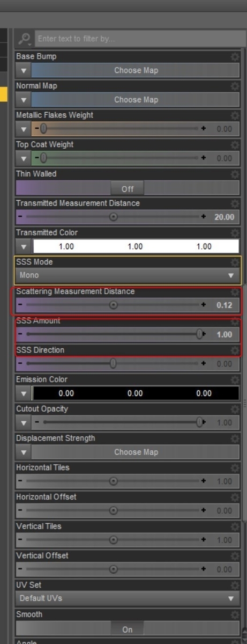Open Horizontal Offset gear icon
Screen dimensions: 247x644
[x=235, y=497]
